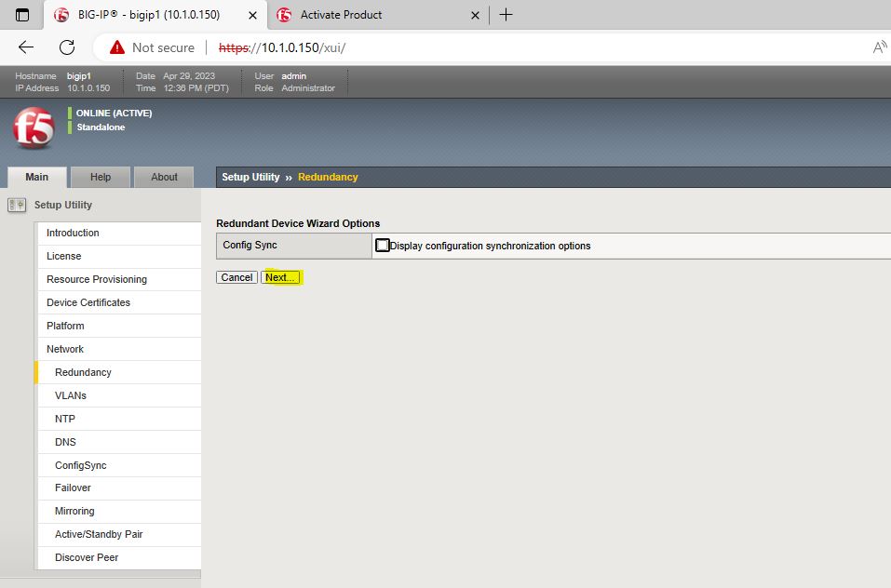Viewport: 891px width, 588px height.
Task: Click the Not secure warning icon
Action: click(x=116, y=47)
